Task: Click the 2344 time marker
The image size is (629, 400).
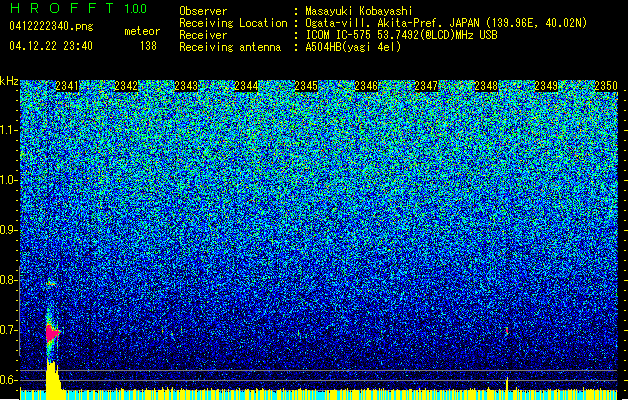Action: tap(246, 86)
